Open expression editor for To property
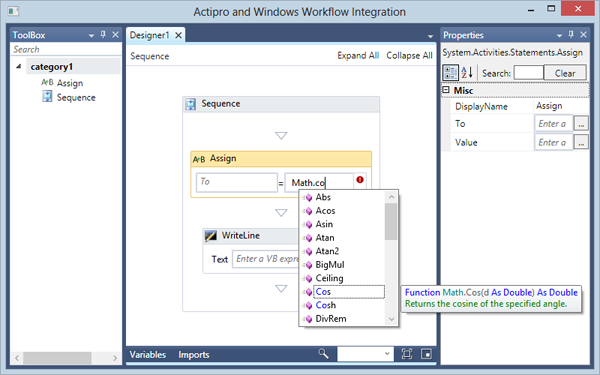This screenshot has height=375, width=600. (581, 124)
